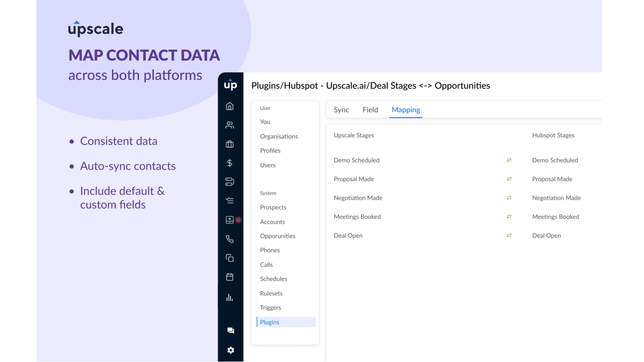
Task: Open the Templates icon in sidebar
Action: click(x=230, y=258)
